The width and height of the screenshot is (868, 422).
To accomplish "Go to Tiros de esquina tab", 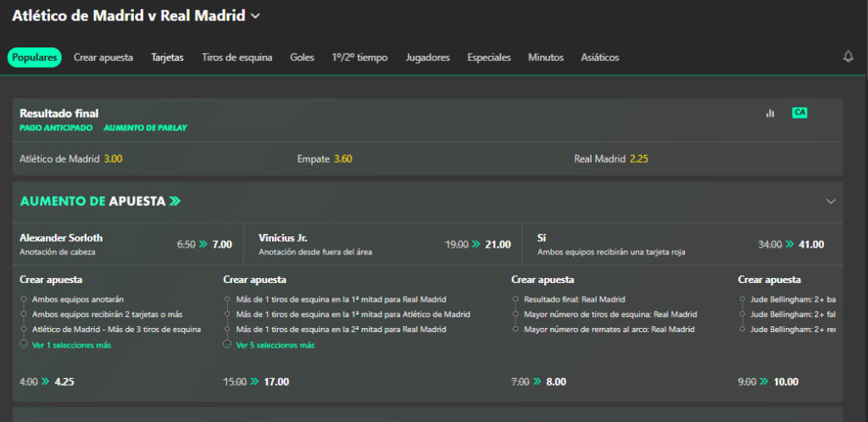I will click(237, 58).
